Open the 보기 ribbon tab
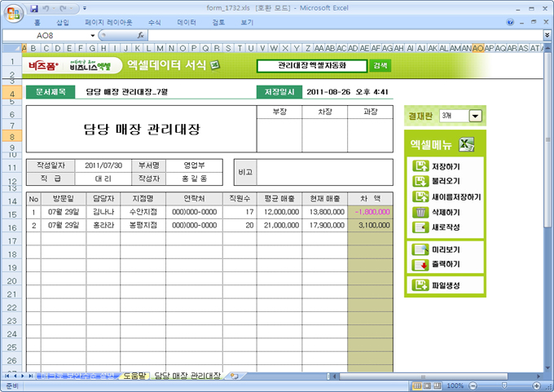 (247, 23)
